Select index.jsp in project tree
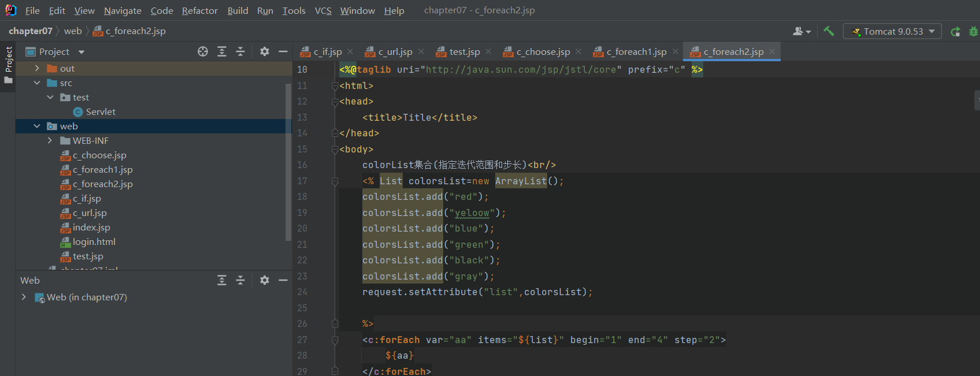This screenshot has width=980, height=376. point(86,227)
